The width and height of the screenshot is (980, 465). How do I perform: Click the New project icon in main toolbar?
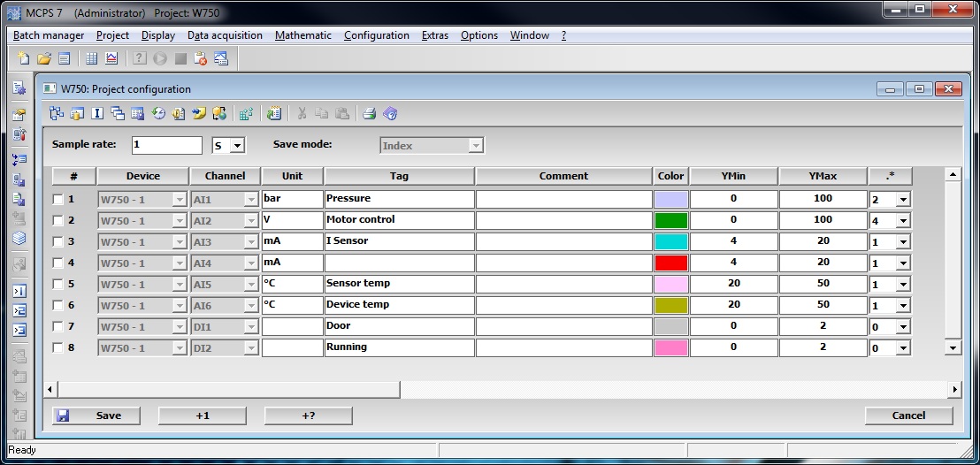coord(24,59)
